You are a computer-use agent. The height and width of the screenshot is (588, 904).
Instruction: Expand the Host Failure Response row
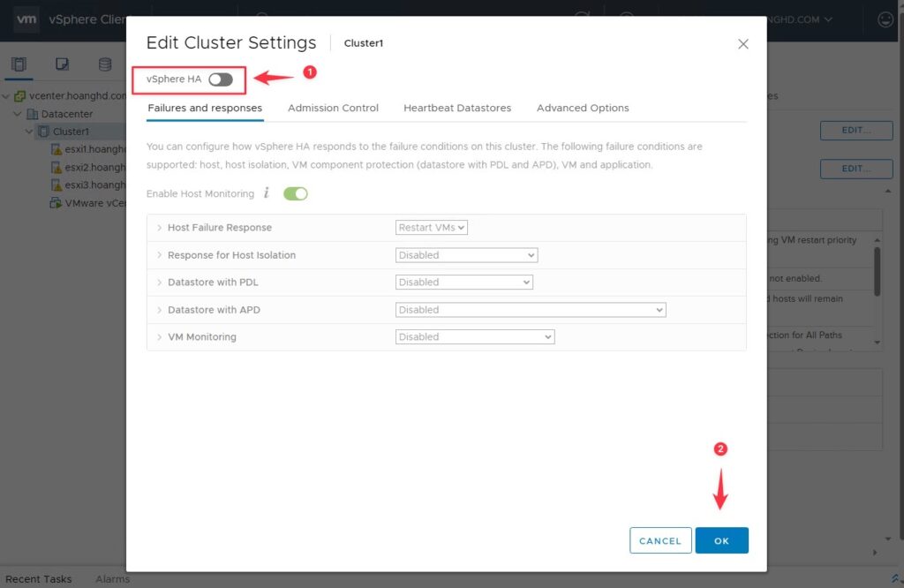[x=160, y=228]
